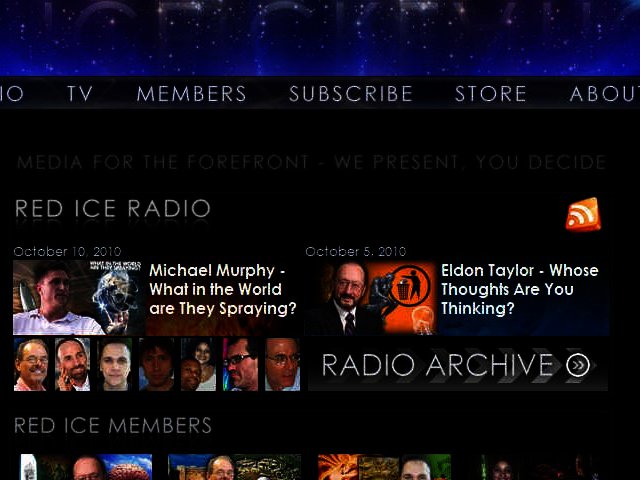Click the ABOUT navigation item

coord(604,94)
